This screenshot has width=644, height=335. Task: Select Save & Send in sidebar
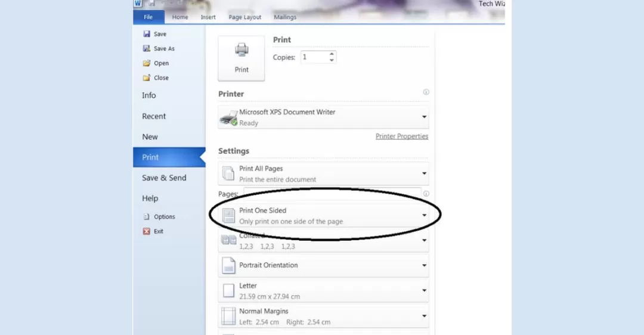164,178
